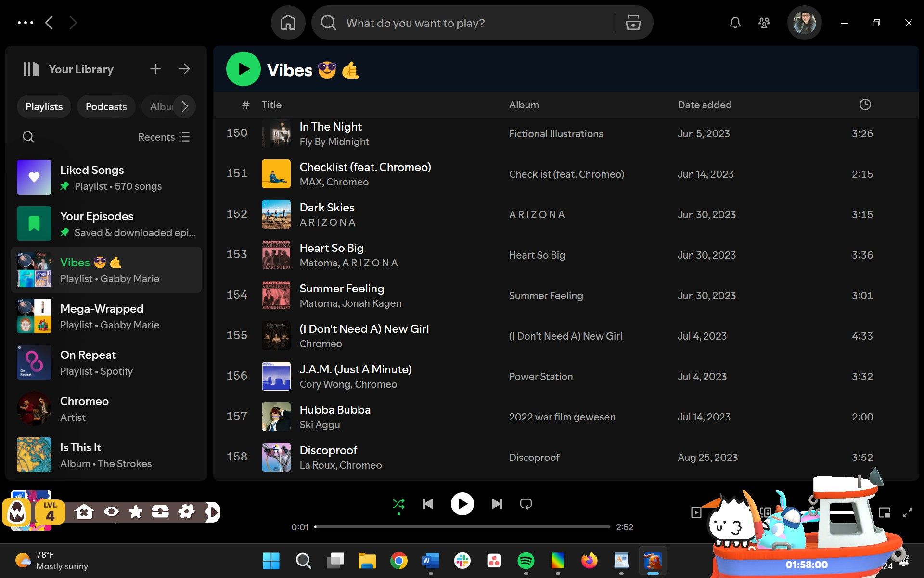
Task: Skip to the previous track
Action: tap(428, 504)
